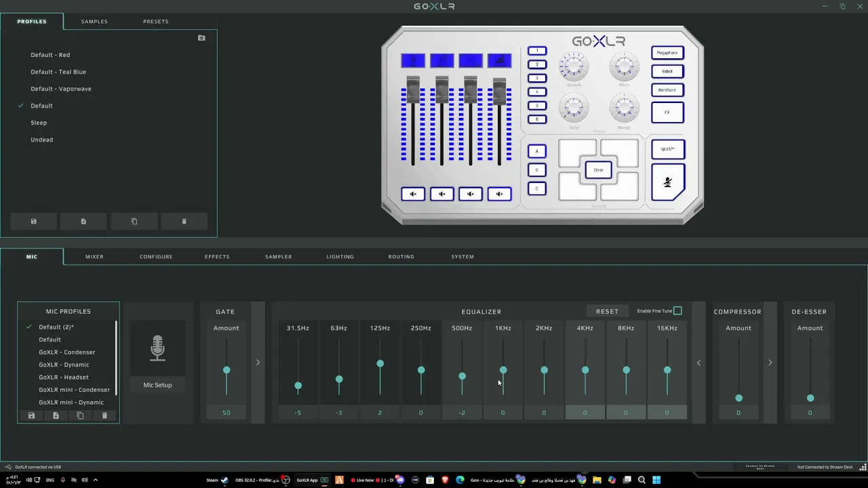Click the Gate amount value 50

226,412
